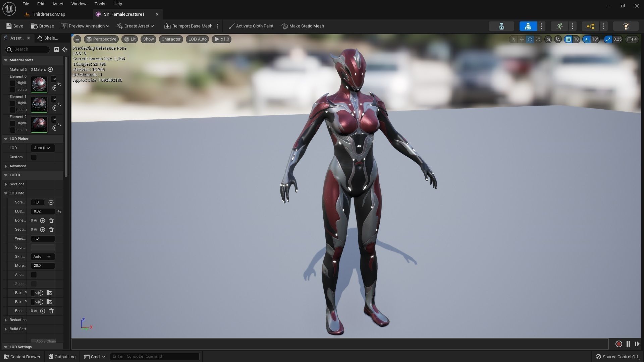Expand the Sections group
This screenshot has width=644, height=362.
point(6,184)
